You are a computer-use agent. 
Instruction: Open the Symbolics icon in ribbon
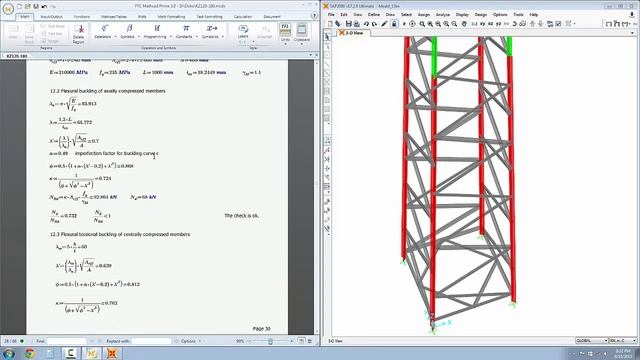(212, 28)
